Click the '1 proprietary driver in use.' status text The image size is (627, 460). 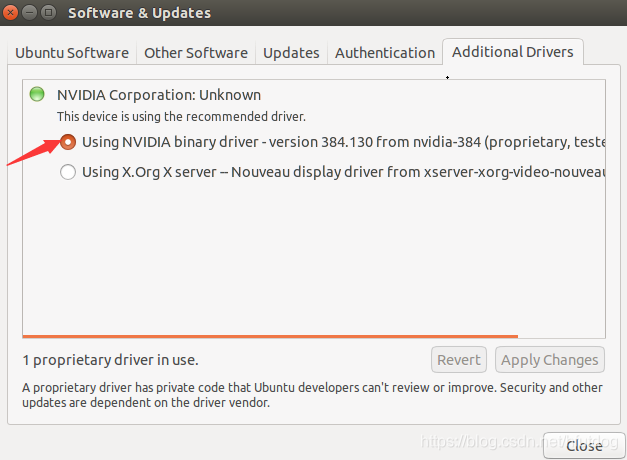click(x=110, y=360)
